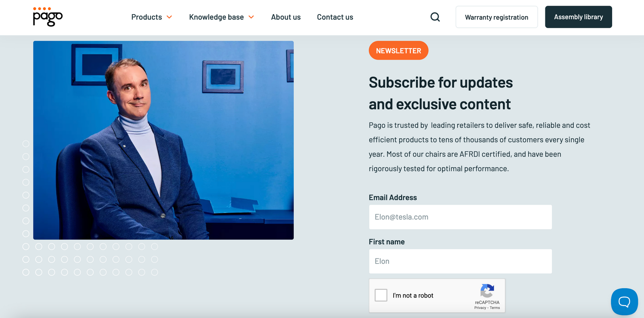Expand the Products dropdown chevron

169,17
